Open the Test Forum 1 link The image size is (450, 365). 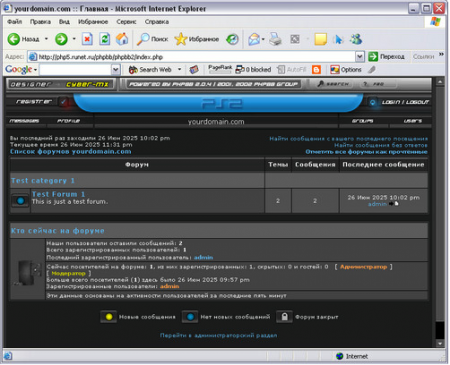[58, 194]
